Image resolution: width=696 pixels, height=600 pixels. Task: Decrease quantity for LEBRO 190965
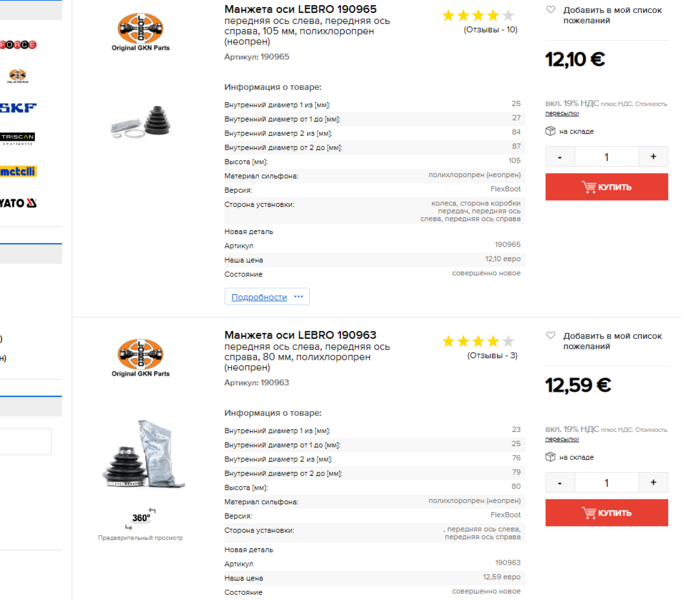click(560, 157)
